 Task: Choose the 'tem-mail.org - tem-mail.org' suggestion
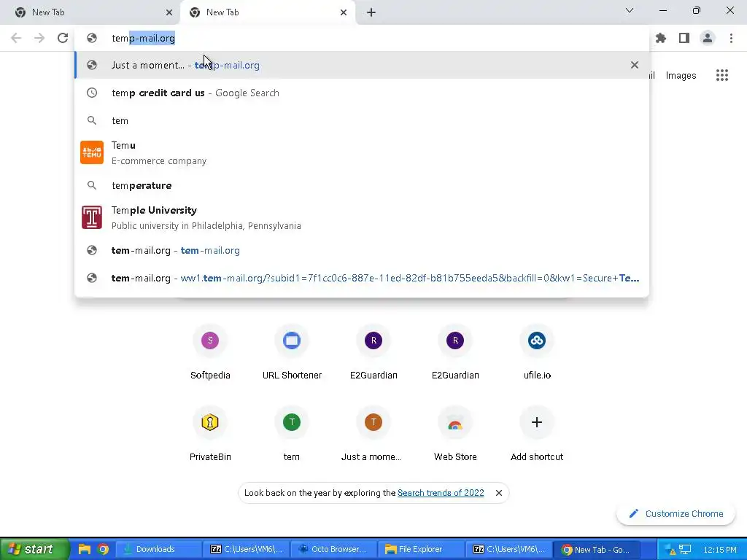tap(362, 251)
